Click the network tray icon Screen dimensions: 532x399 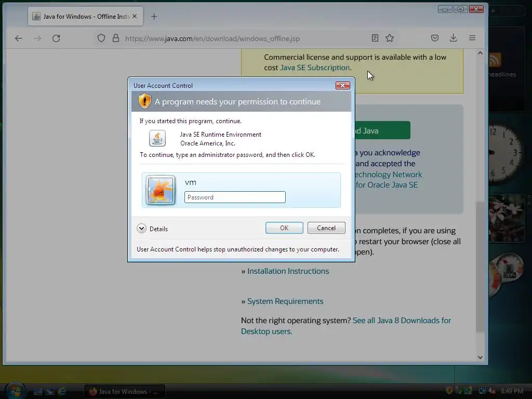click(x=482, y=391)
